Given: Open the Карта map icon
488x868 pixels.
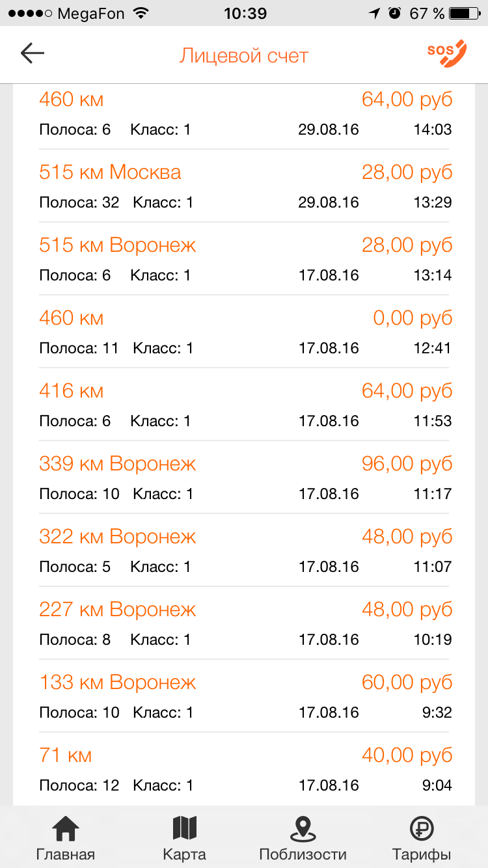Looking at the screenshot, I should tap(184, 829).
